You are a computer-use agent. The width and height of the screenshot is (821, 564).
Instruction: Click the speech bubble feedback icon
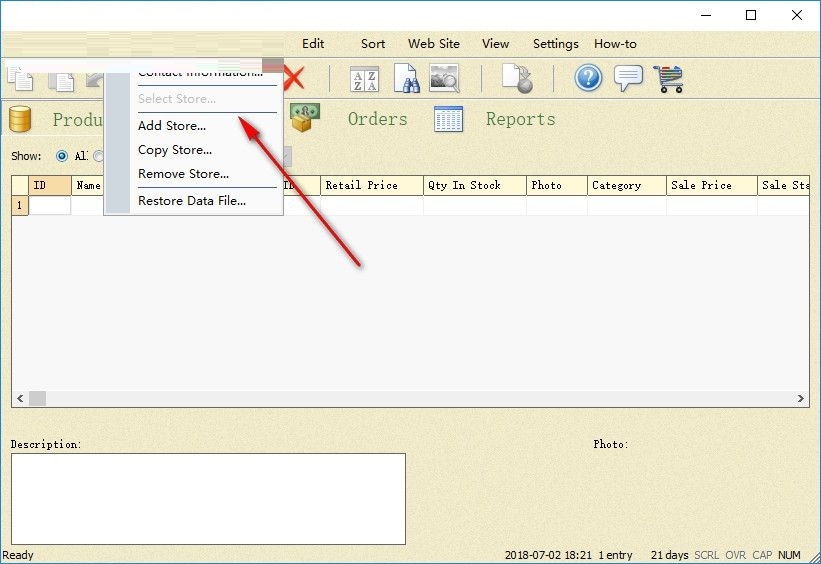click(628, 79)
